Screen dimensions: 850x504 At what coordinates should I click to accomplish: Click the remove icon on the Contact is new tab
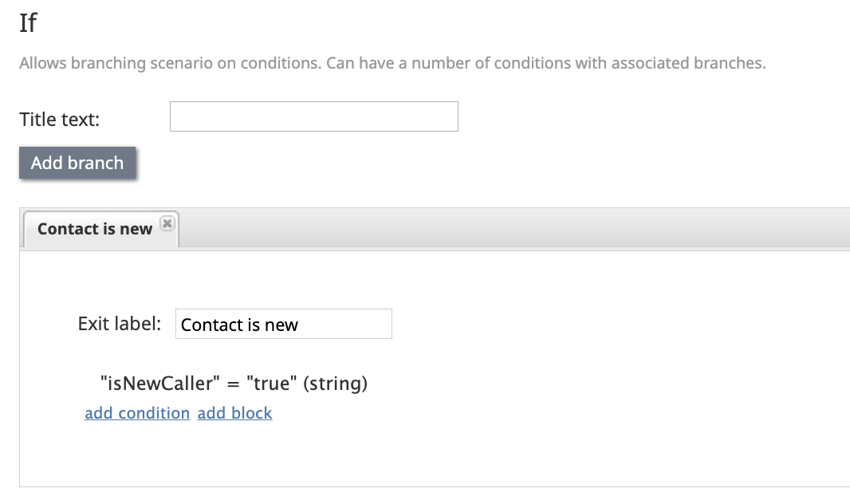(x=167, y=224)
